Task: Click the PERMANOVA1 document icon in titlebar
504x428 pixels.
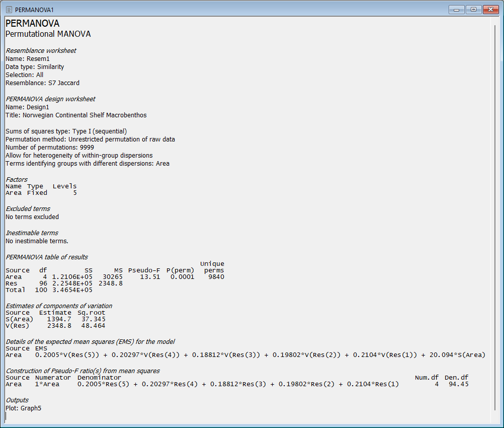Action: 9,10
